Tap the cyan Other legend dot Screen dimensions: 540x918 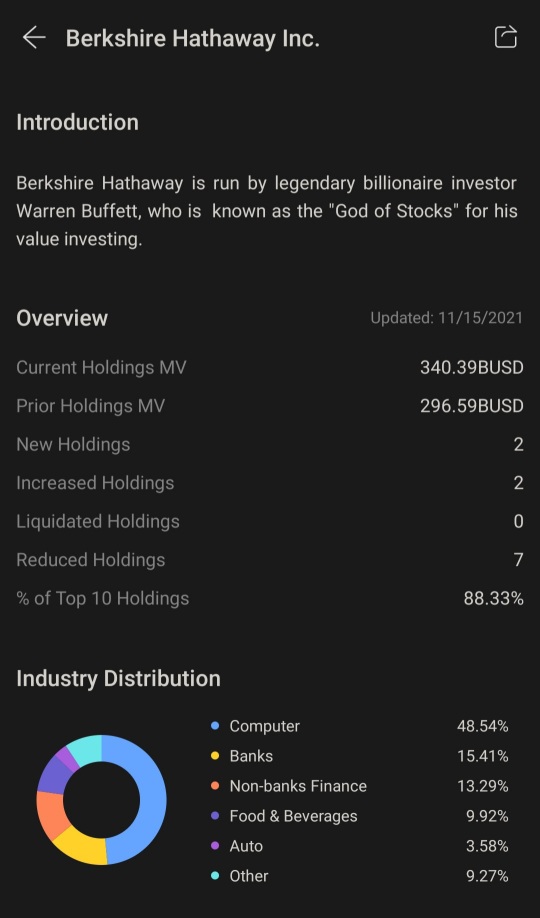[215, 876]
